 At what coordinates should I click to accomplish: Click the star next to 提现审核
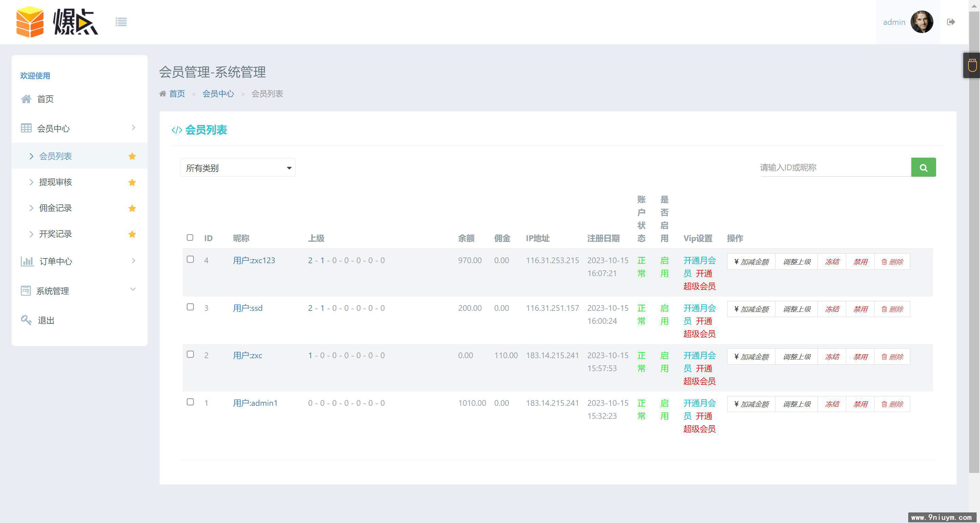tap(132, 182)
